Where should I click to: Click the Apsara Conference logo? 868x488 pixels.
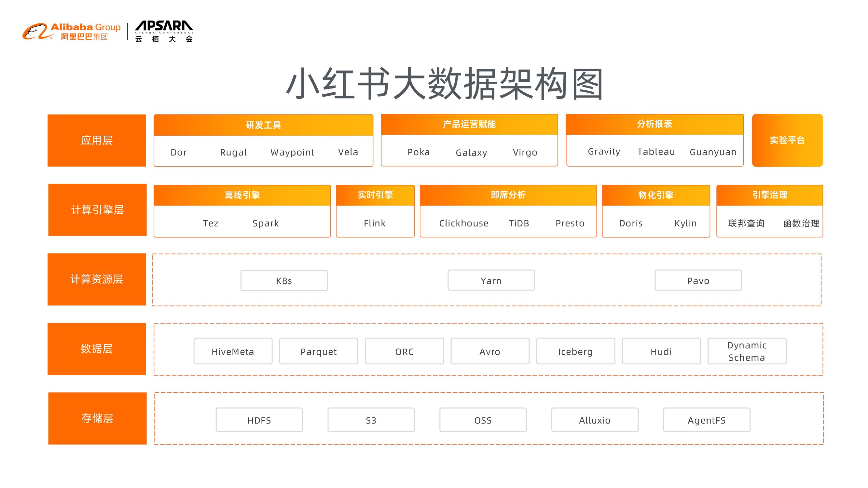coord(164,32)
